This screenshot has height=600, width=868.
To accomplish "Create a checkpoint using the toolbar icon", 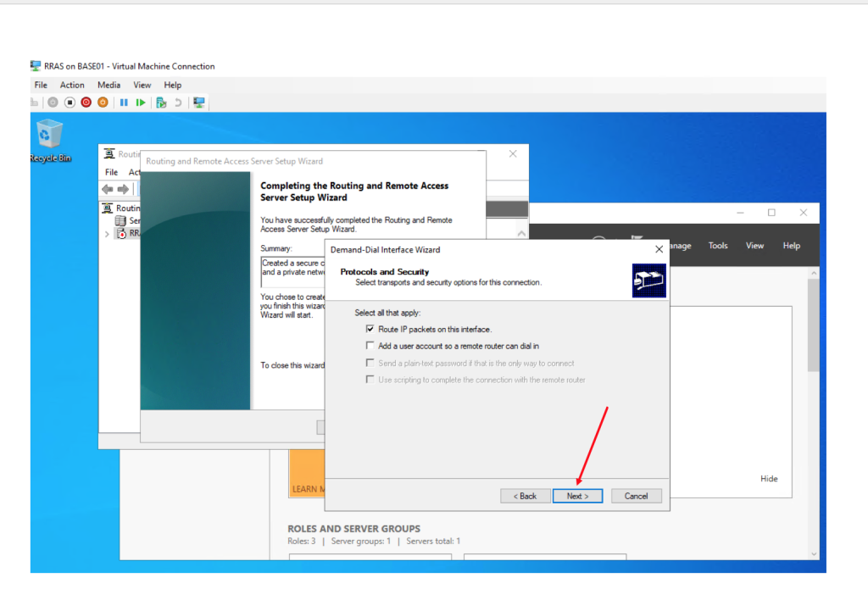I will [161, 103].
